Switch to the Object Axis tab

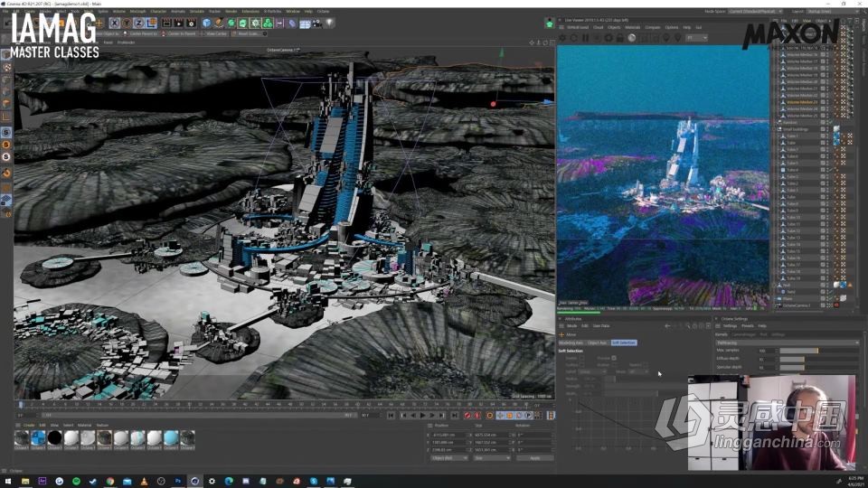pyautogui.click(x=598, y=343)
